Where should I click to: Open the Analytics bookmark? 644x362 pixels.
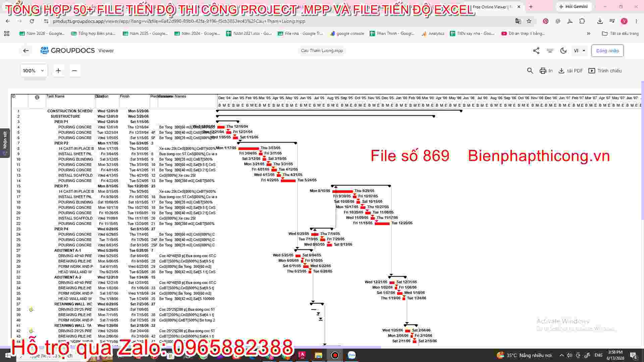pos(433,34)
